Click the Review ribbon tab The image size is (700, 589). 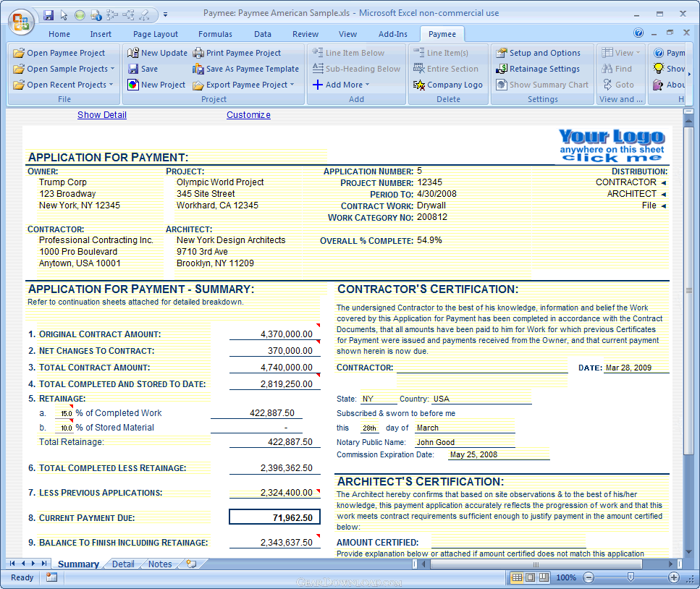pyautogui.click(x=305, y=34)
